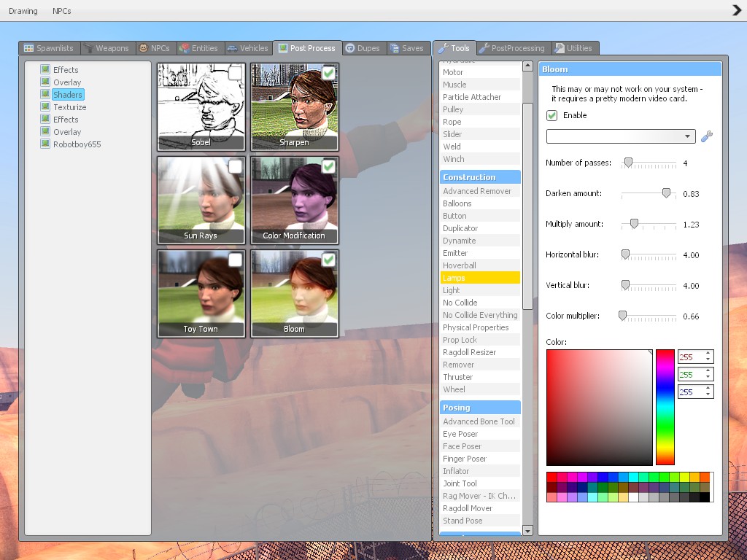Uncheck the Color Modification checkbox
Screen dimensions: 747x560
tap(329, 166)
